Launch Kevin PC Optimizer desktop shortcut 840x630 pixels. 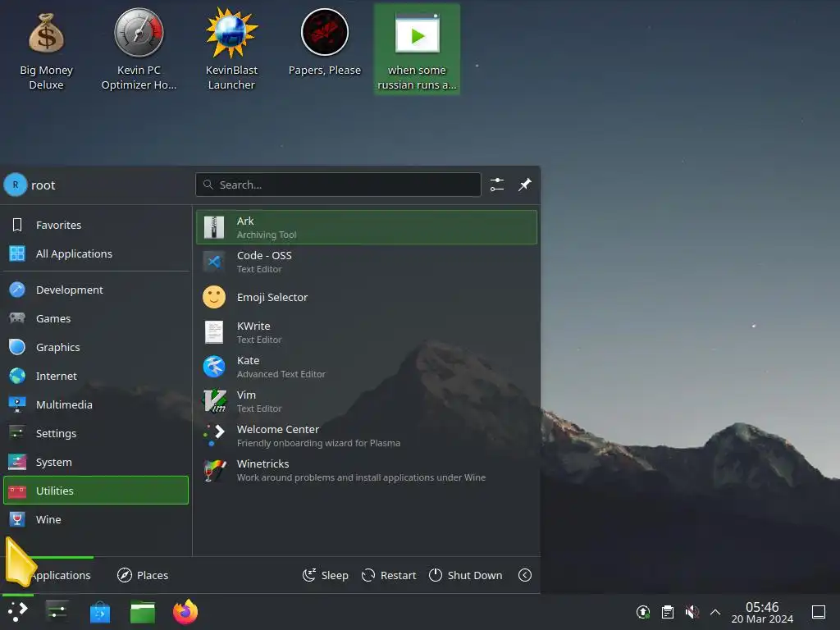tap(139, 49)
